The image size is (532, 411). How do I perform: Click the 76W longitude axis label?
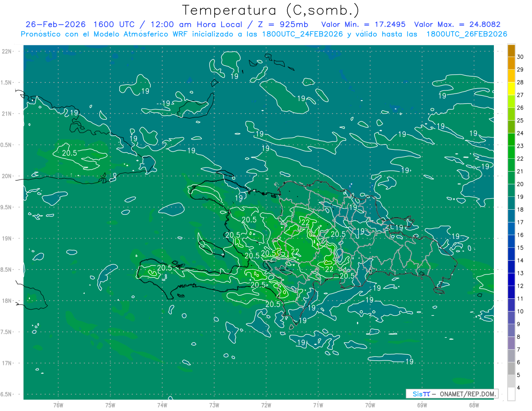click(58, 405)
